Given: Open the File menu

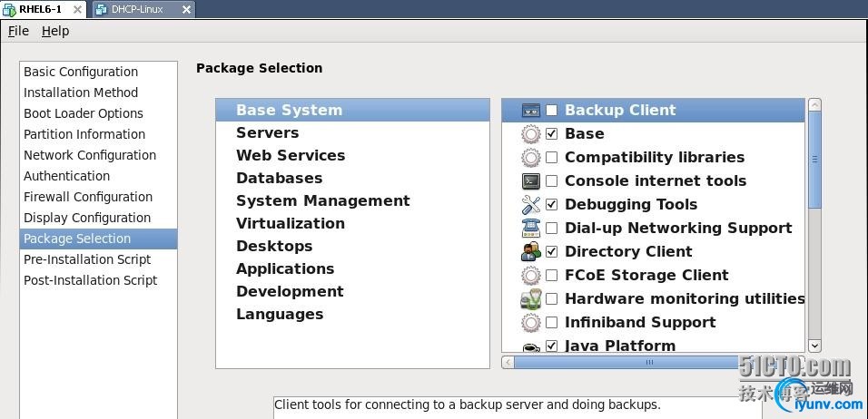Looking at the screenshot, I should [18, 31].
